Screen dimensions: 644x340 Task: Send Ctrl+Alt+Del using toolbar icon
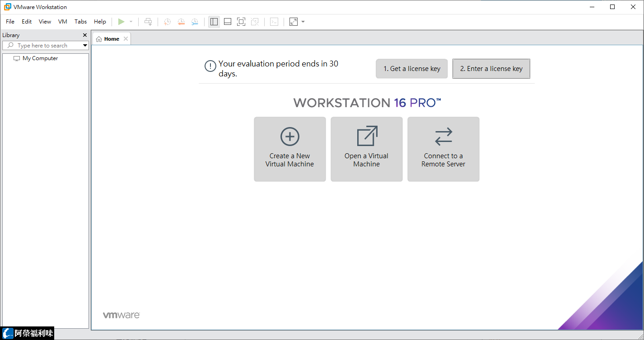[x=148, y=21]
